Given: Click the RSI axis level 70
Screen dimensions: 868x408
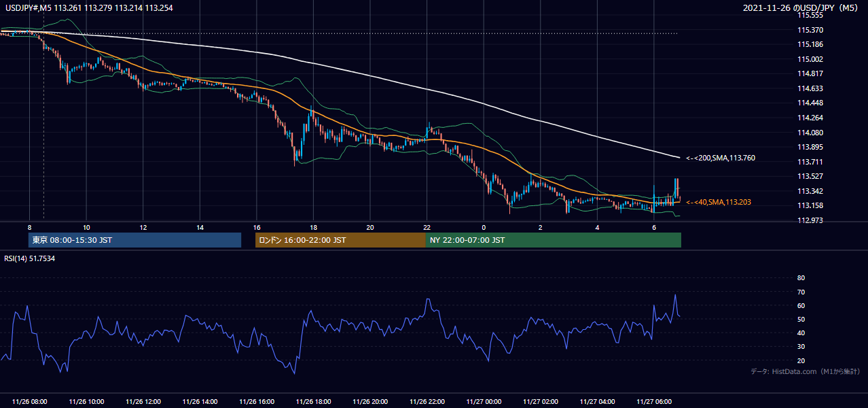Looking at the screenshot, I should 801,292.
